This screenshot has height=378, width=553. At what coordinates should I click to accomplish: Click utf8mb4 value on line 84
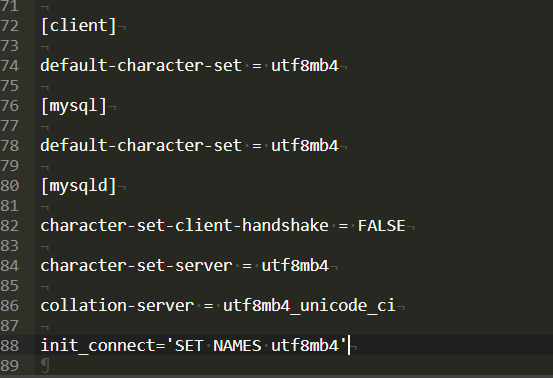point(295,266)
